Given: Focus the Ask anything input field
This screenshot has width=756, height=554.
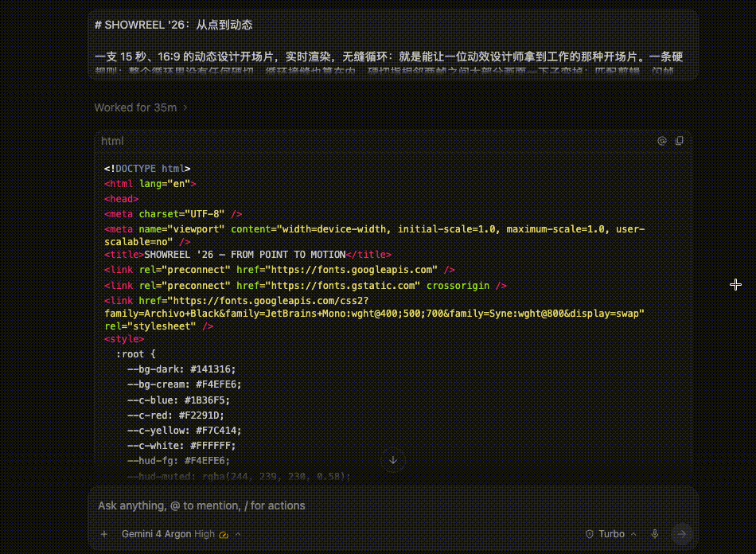Looking at the screenshot, I should click(393, 505).
